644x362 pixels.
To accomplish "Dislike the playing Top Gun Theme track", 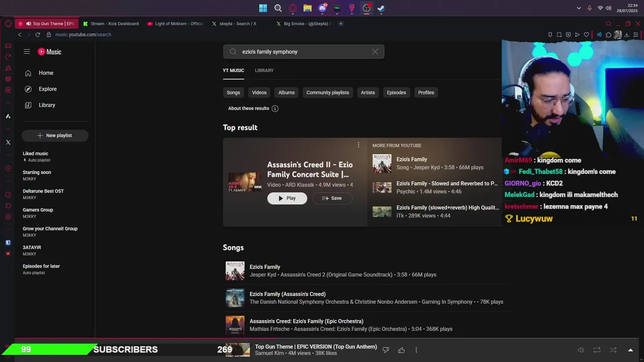I will click(386, 350).
